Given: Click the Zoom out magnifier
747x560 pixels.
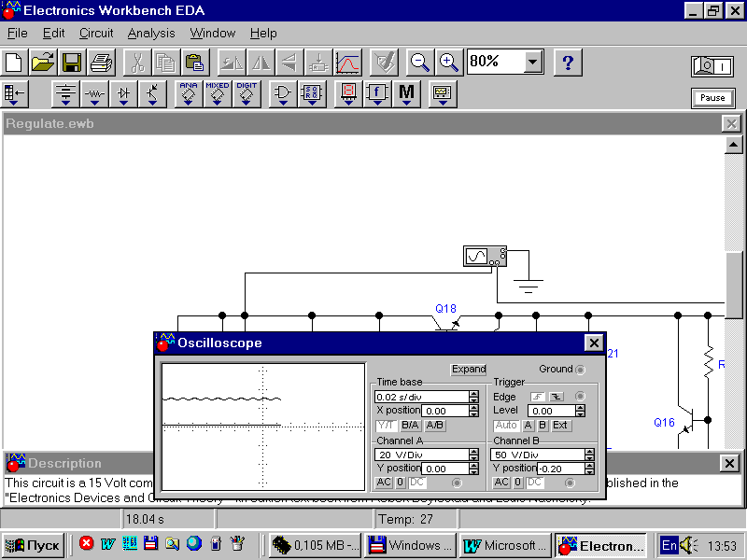Looking at the screenshot, I should (420, 63).
